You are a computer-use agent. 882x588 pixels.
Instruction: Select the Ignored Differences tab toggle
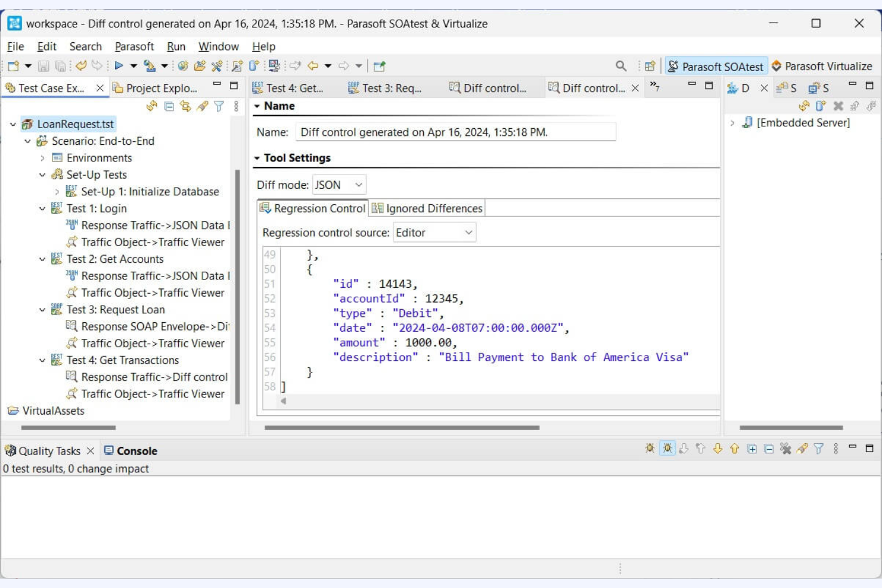pyautogui.click(x=426, y=209)
